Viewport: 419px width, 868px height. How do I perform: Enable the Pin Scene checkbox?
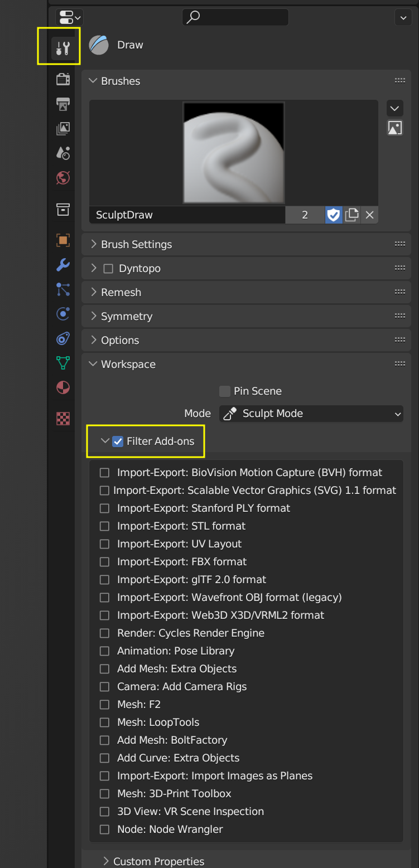pyautogui.click(x=225, y=391)
